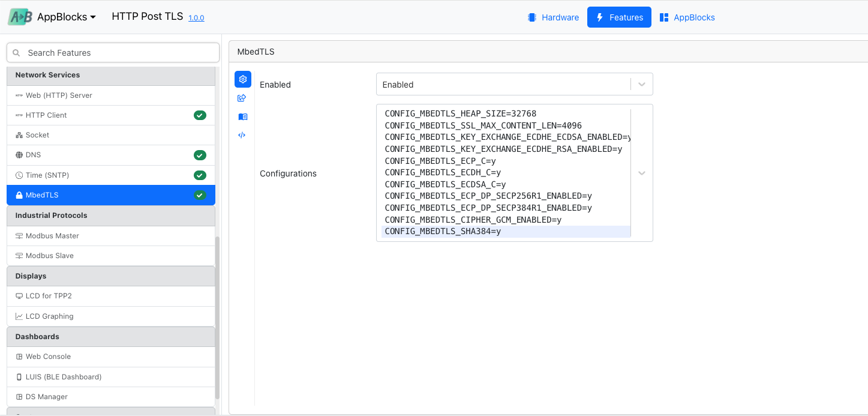Click the Time (SNTP) clock icon
Image resolution: width=868 pixels, height=416 pixels.
tap(19, 175)
